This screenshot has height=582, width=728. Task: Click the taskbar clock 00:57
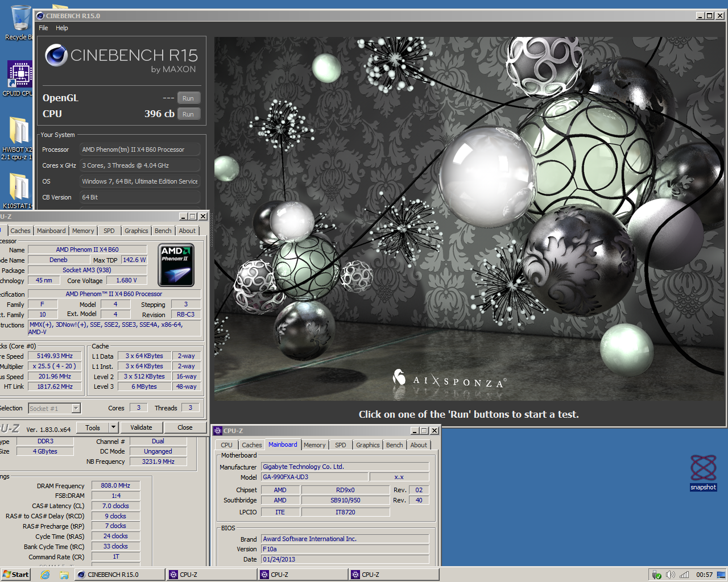coord(704,575)
